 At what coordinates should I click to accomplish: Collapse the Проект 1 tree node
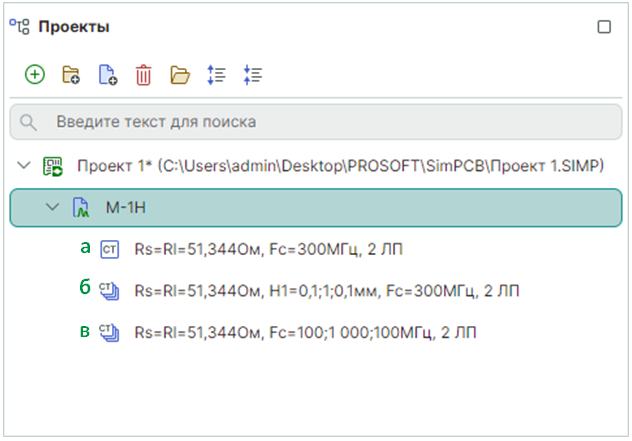(24, 165)
